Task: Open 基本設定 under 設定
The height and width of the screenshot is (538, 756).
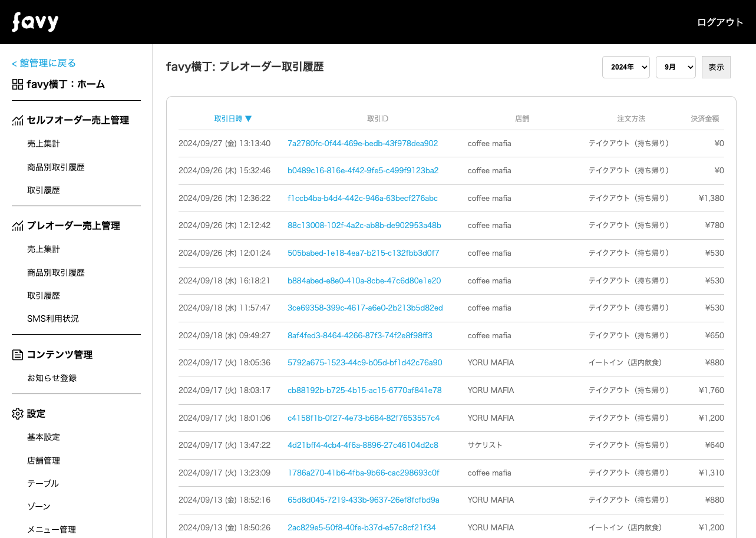Action: (x=44, y=437)
